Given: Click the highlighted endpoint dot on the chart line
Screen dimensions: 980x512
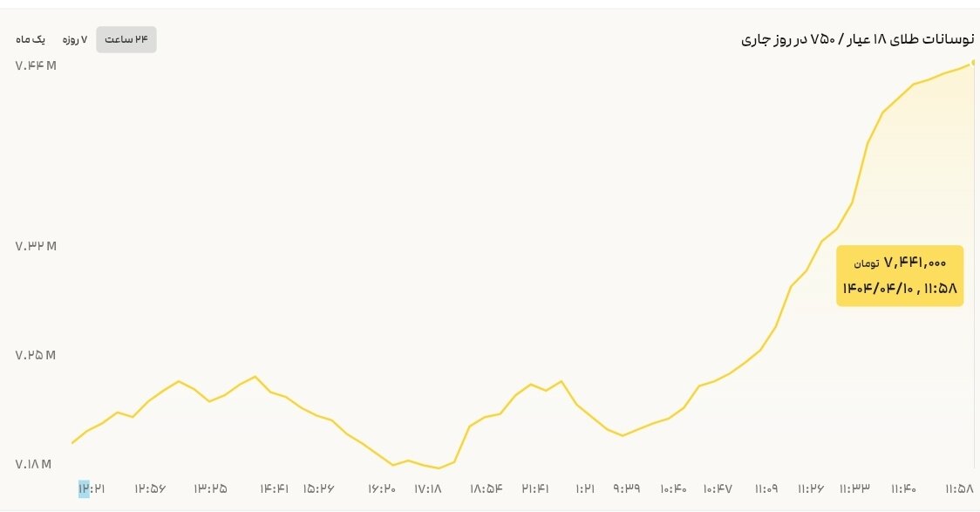Looking at the screenshot, I should (972, 64).
